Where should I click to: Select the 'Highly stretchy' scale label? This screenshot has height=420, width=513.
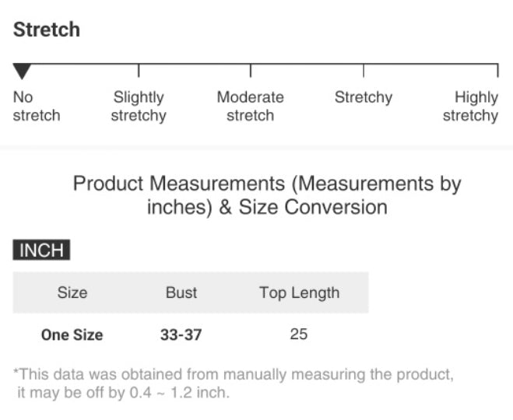tap(471, 107)
